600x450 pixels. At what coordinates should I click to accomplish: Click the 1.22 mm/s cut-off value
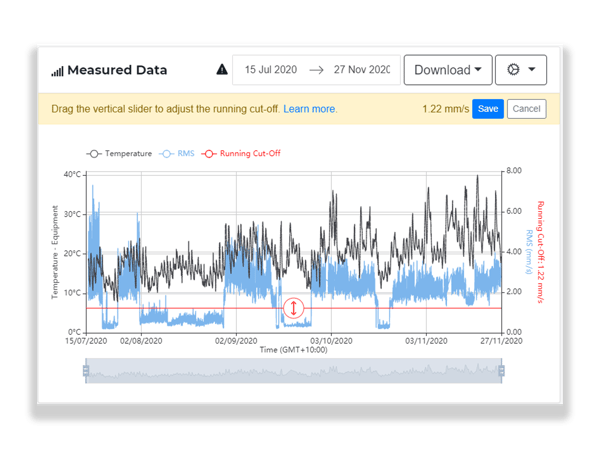tap(444, 109)
